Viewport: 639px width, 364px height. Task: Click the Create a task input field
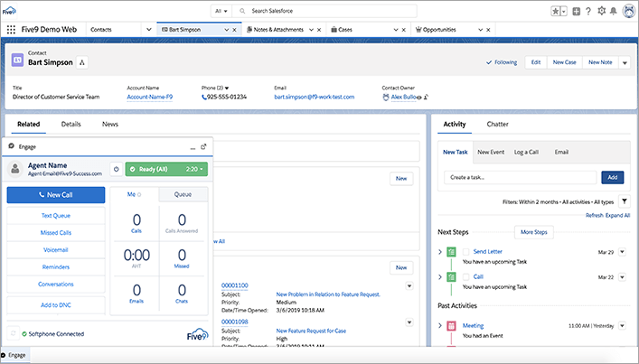pos(519,178)
